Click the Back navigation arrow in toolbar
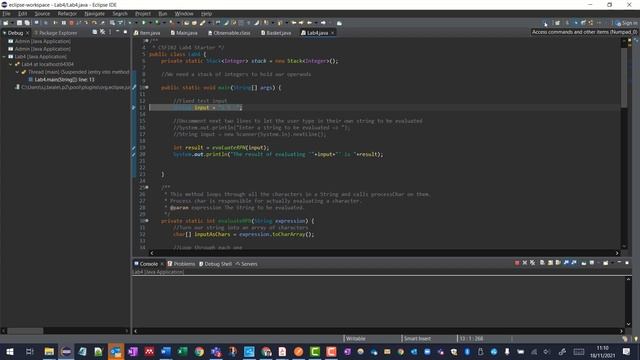The image size is (640, 360). point(309,23)
